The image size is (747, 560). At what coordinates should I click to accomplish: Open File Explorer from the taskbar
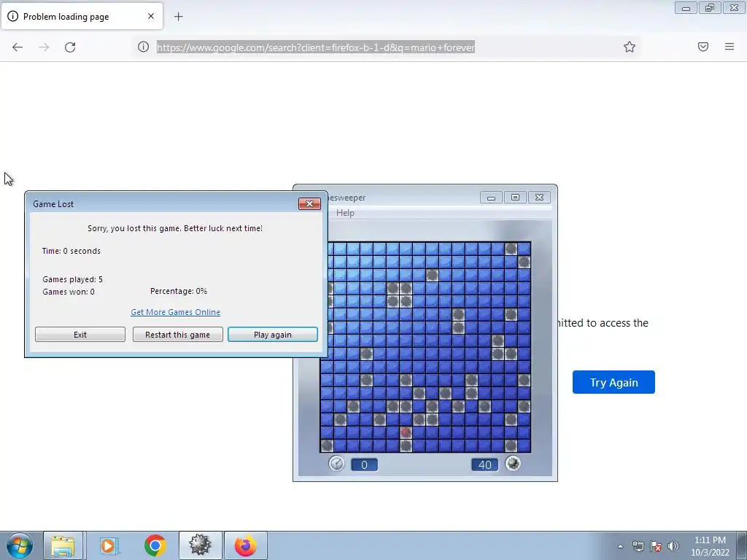point(63,545)
